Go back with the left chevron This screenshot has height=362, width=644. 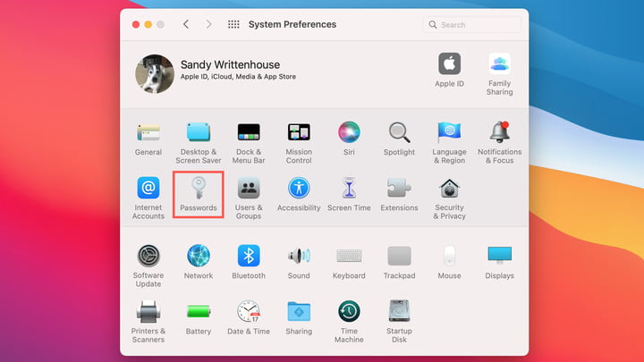coord(186,24)
